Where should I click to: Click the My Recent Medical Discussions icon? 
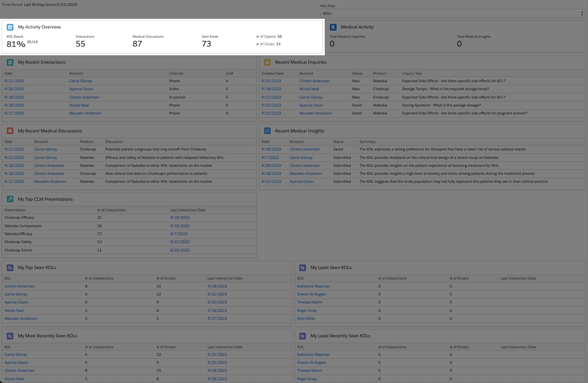(x=10, y=131)
